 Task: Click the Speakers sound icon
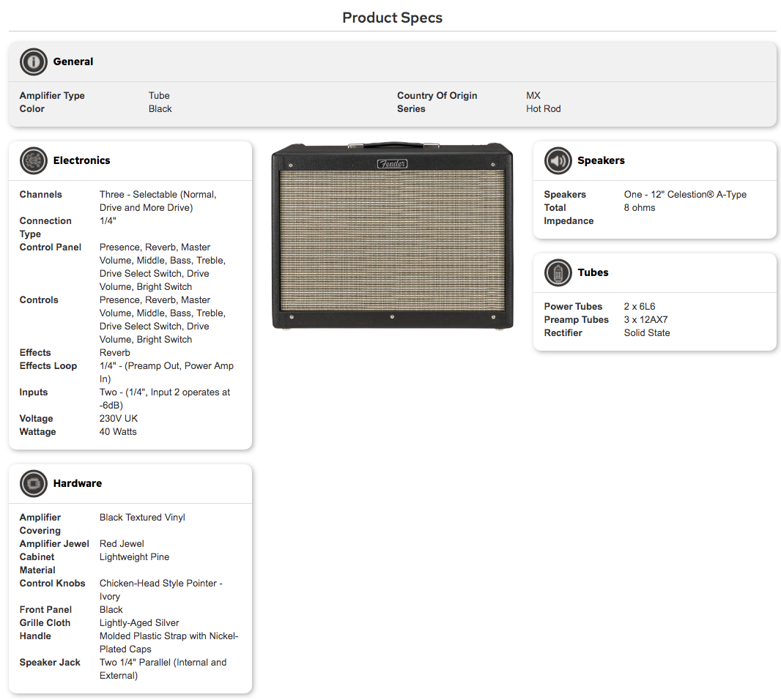pos(558,160)
